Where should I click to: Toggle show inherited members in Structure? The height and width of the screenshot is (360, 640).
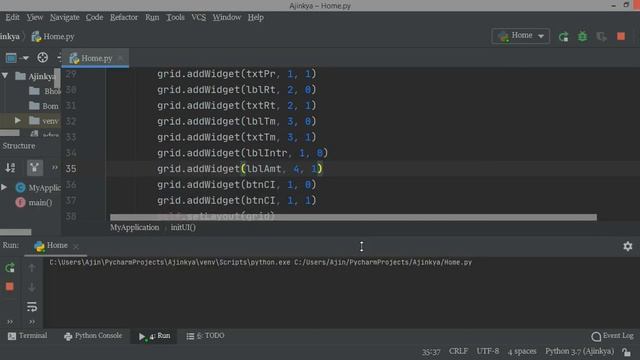(35, 167)
